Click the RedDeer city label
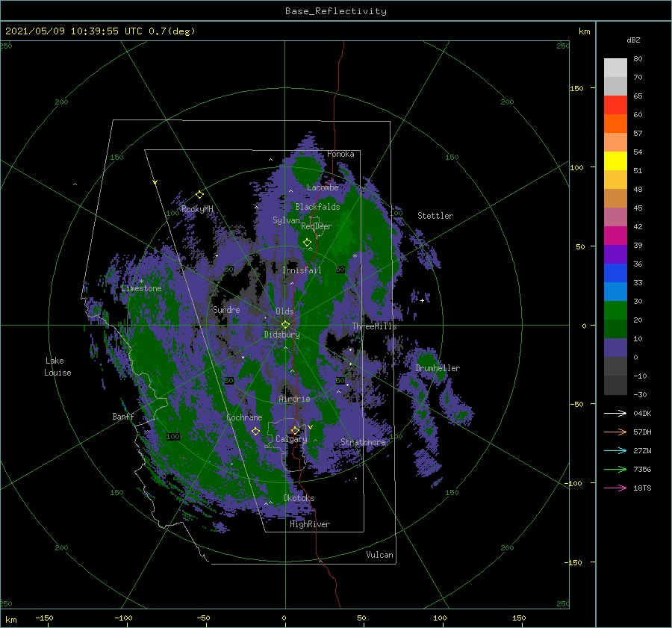 tap(317, 226)
